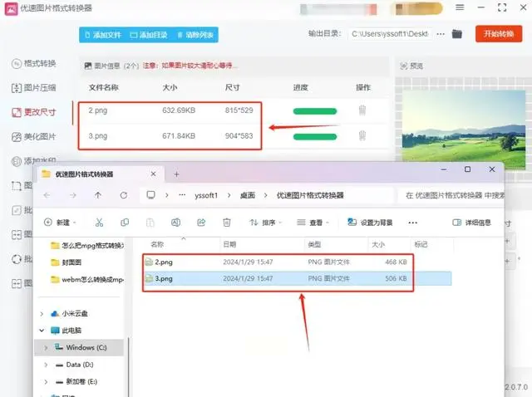Click the 清除列表 button

(x=195, y=35)
